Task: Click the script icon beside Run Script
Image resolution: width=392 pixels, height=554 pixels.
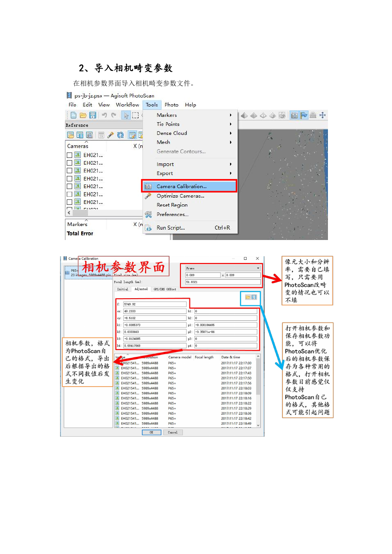Action: tap(148, 228)
